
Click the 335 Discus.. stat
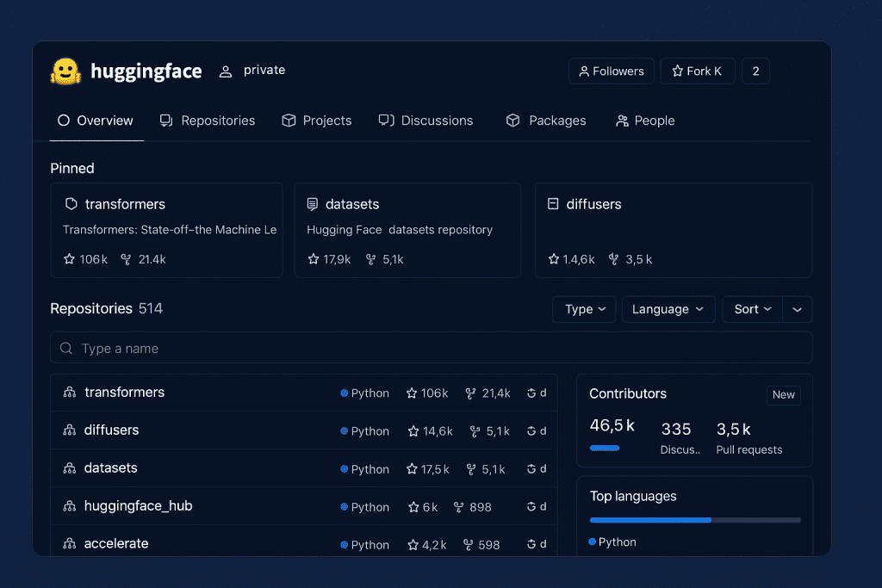coord(680,438)
